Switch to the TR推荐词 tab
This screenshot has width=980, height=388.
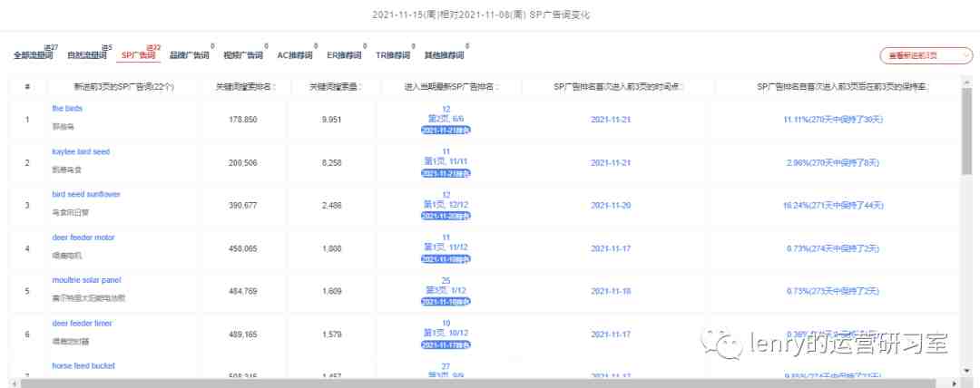tap(393, 55)
